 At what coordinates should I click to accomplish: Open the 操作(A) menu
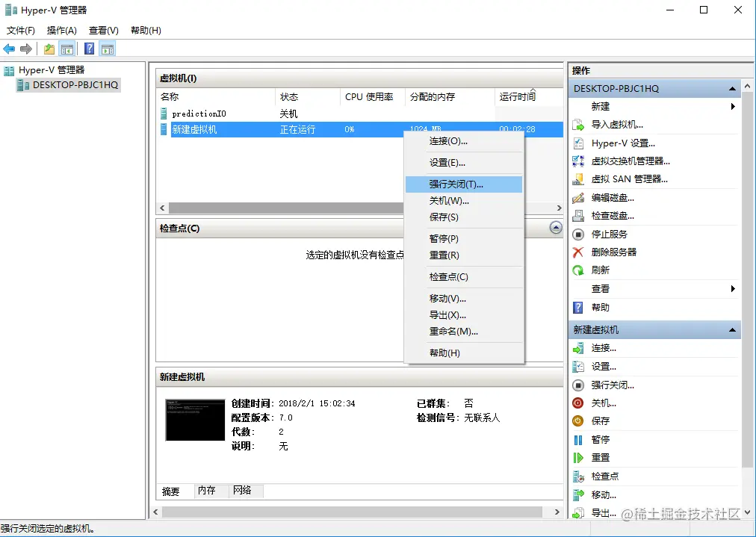pos(62,31)
